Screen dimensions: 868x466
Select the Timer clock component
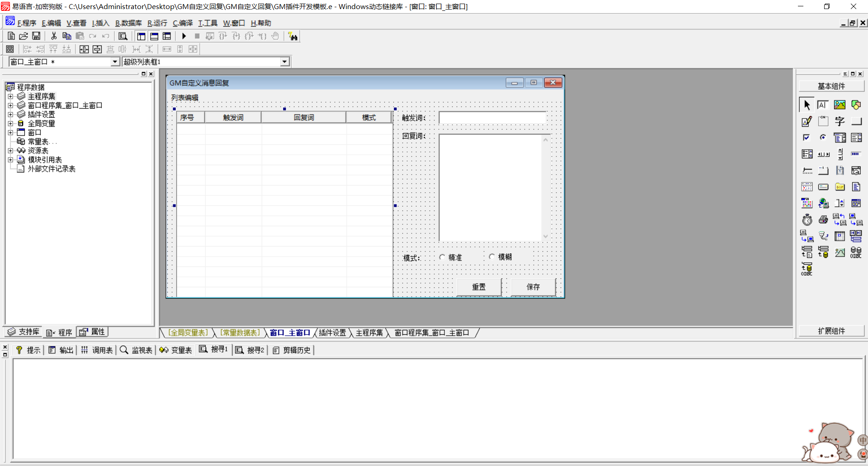click(x=807, y=220)
